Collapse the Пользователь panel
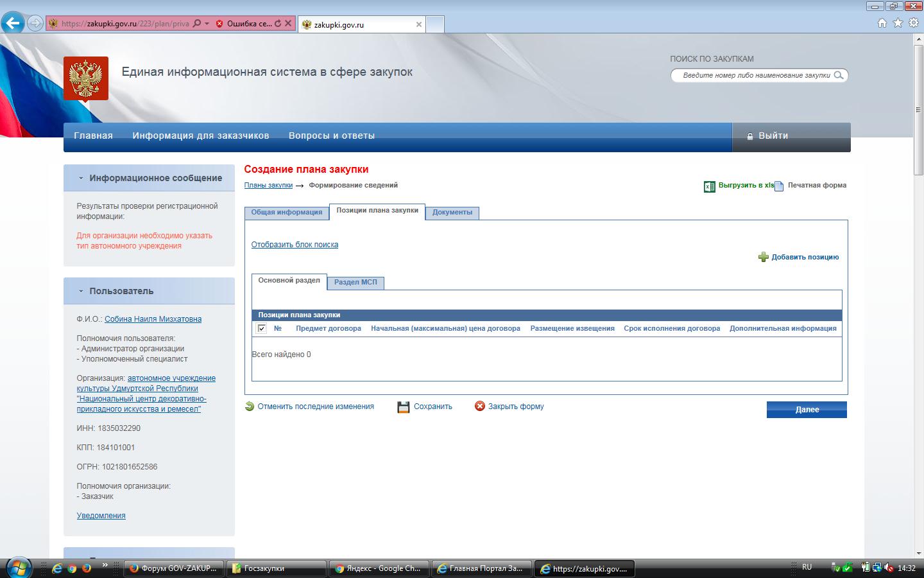The width and height of the screenshot is (924, 578). pyautogui.click(x=81, y=291)
